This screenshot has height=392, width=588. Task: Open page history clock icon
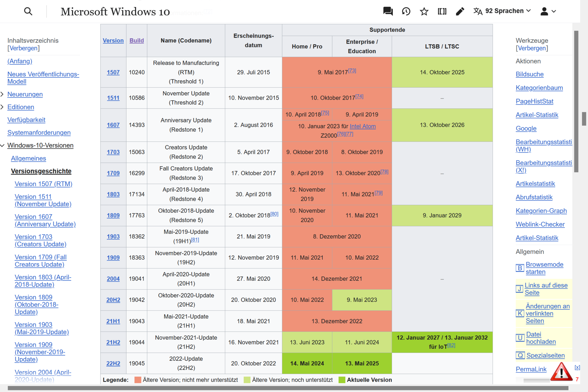point(406,11)
